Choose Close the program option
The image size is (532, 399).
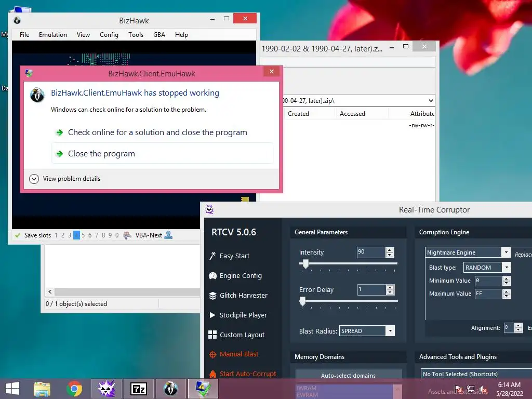pyautogui.click(x=162, y=154)
